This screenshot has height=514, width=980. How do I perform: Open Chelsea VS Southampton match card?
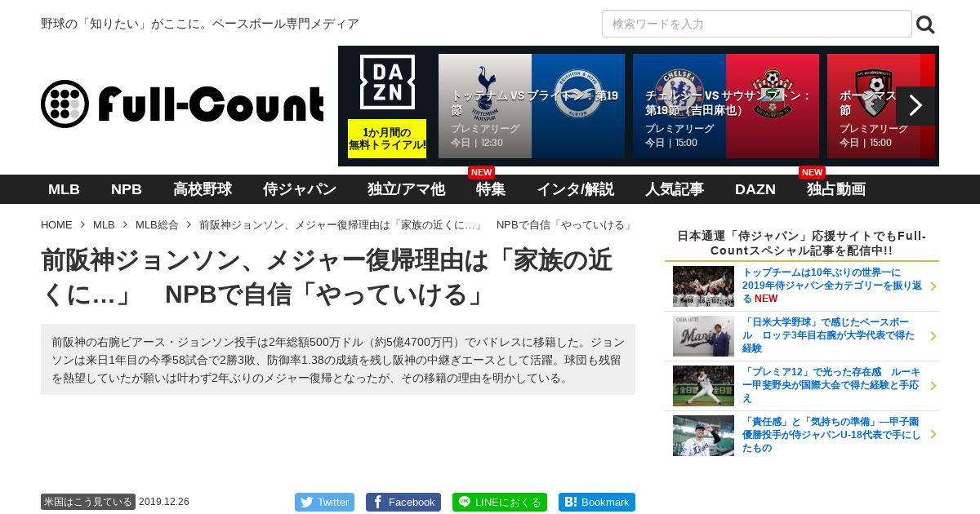726,106
